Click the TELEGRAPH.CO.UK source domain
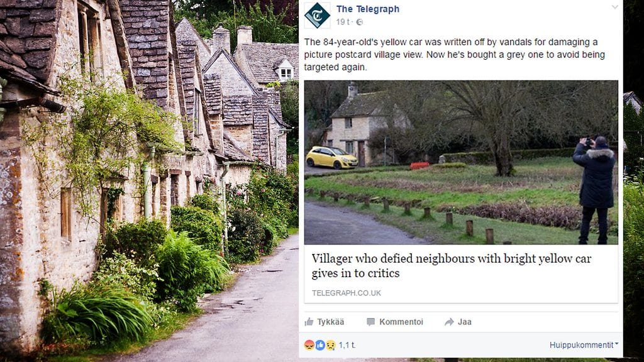The image size is (644, 362). coord(347,293)
